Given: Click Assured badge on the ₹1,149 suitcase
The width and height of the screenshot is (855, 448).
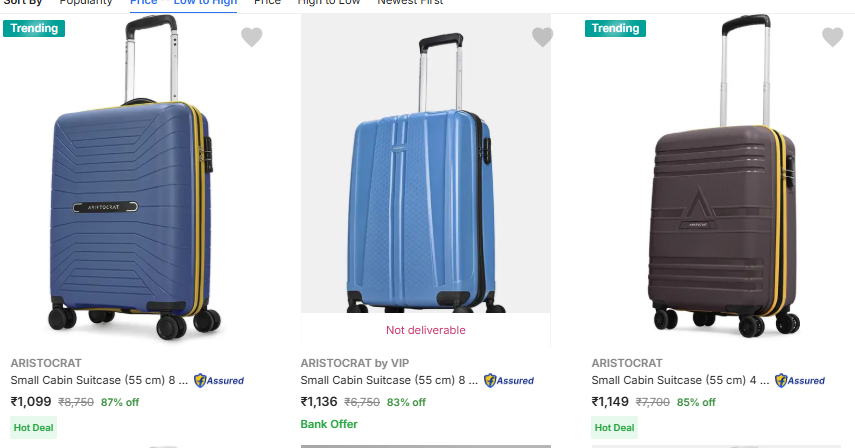Looking at the screenshot, I should click(x=800, y=380).
